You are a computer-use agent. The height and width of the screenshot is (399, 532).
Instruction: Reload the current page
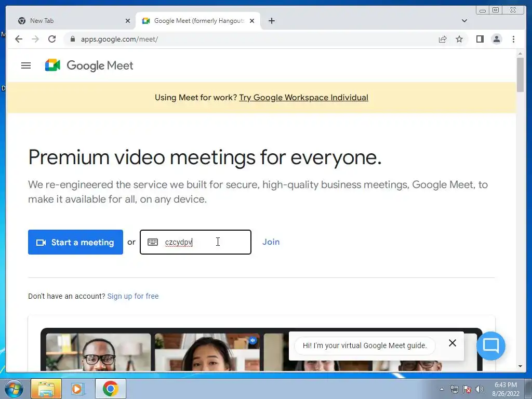pyautogui.click(x=52, y=39)
